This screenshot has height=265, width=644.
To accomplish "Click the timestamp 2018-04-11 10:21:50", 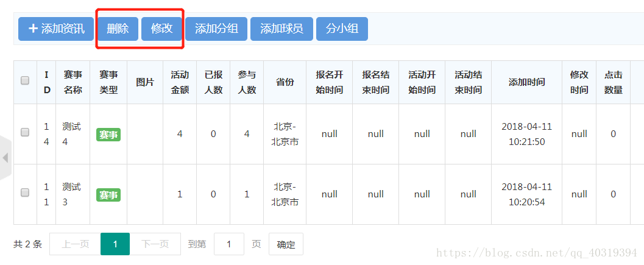I will pos(526,134).
